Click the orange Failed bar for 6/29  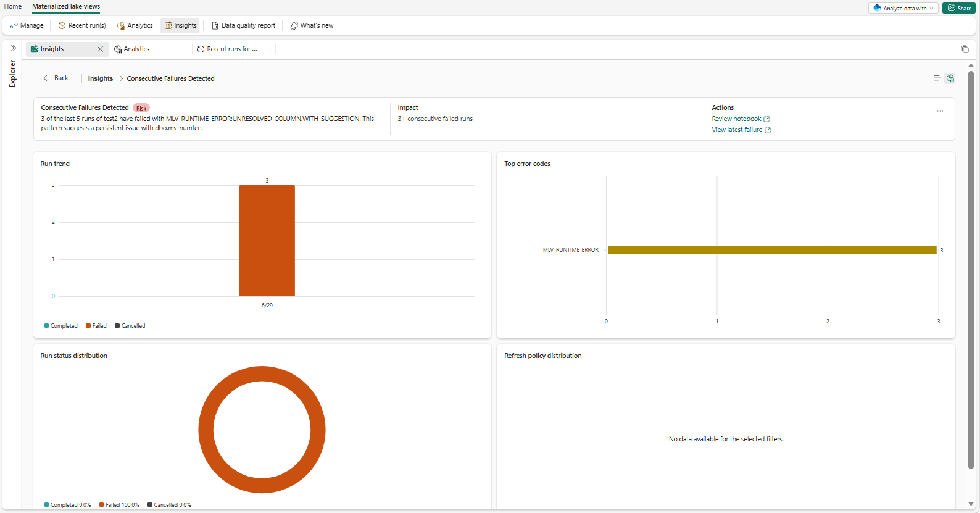coord(267,241)
